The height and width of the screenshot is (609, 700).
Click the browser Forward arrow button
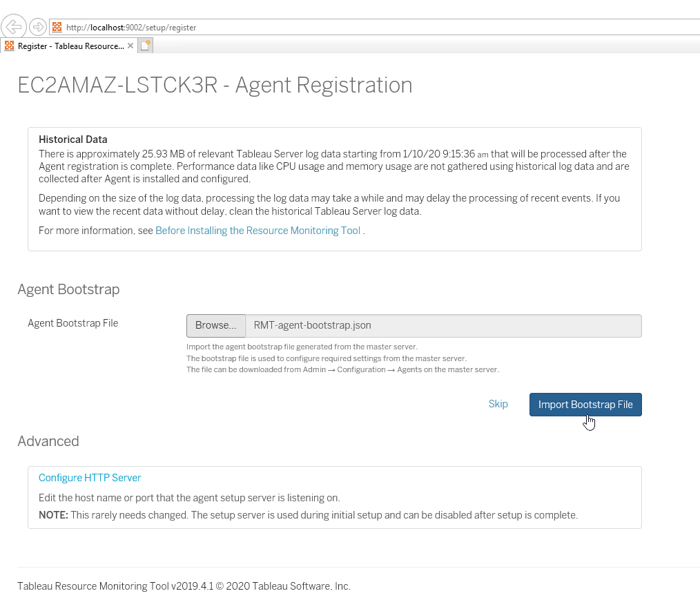(x=38, y=27)
